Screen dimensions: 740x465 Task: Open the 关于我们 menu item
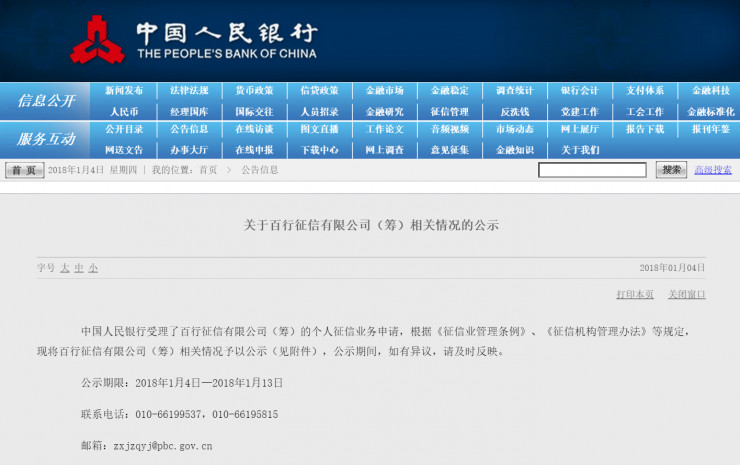tap(580, 150)
